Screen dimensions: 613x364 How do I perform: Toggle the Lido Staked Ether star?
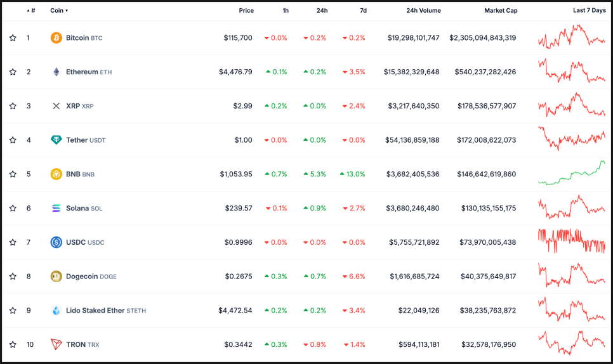[13, 311]
